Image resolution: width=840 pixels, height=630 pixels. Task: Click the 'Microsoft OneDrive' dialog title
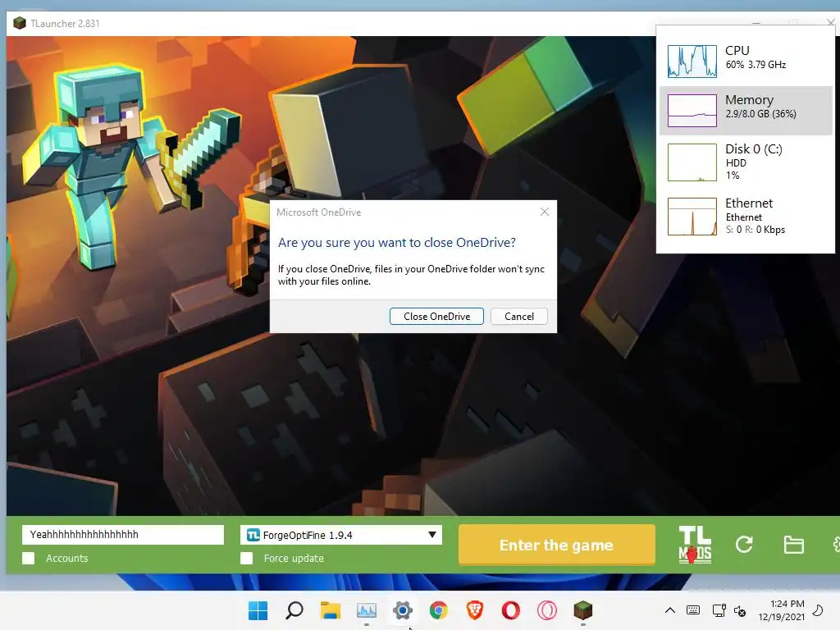coord(319,212)
